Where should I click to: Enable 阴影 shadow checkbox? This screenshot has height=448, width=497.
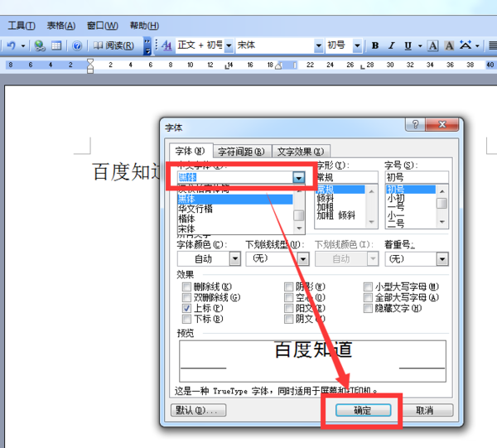pyautogui.click(x=288, y=287)
